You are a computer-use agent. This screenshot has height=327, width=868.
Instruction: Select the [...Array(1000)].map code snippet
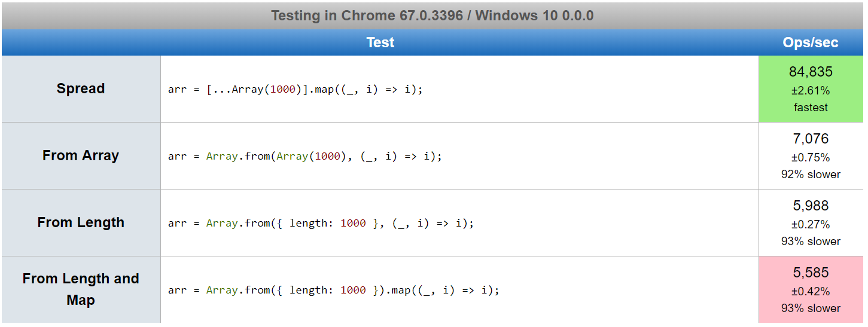pyautogui.click(x=296, y=90)
